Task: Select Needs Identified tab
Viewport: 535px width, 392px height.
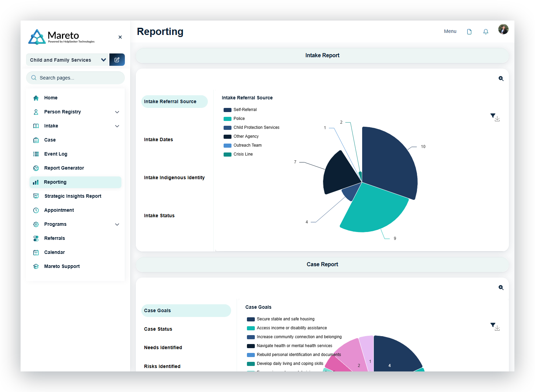Action: click(x=163, y=347)
